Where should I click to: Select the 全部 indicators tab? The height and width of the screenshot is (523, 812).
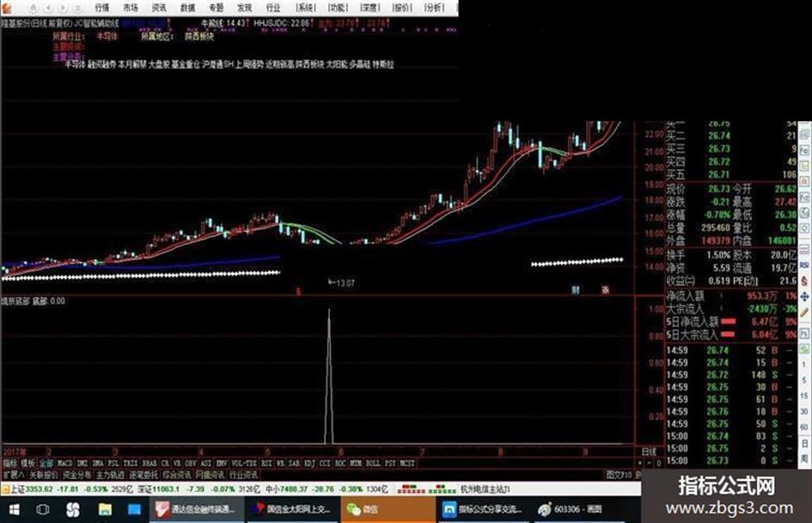click(46, 464)
